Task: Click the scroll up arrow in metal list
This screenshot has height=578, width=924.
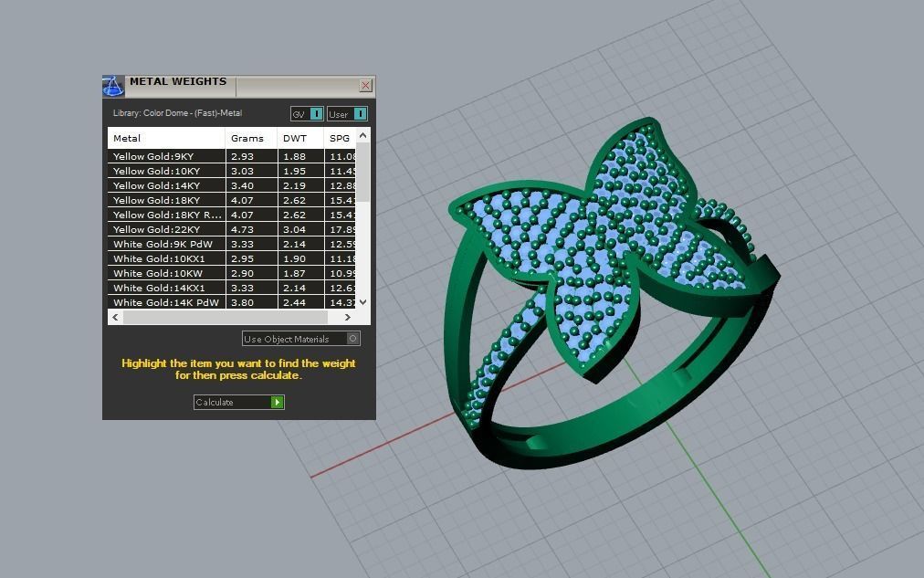Action: click(x=363, y=135)
